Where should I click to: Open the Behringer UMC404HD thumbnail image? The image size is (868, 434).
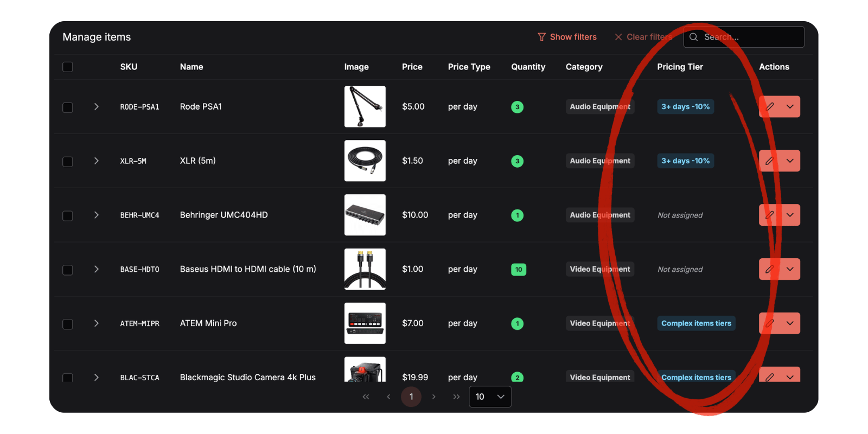point(365,215)
